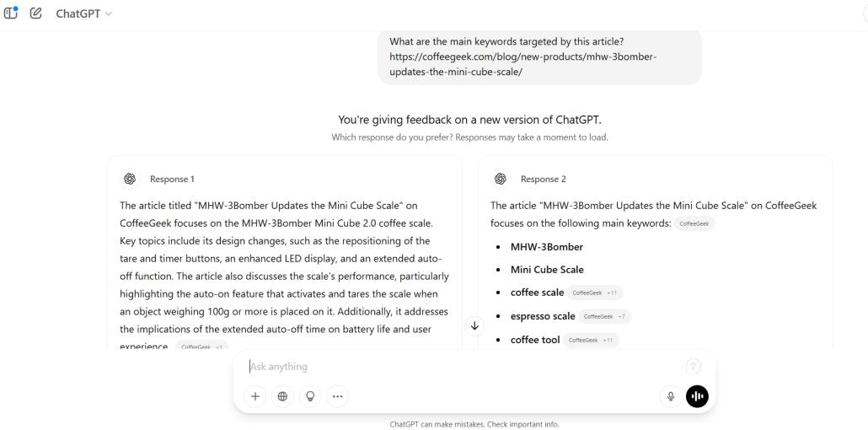Click the coffeegeek.com URL in user message
This screenshot has height=430, width=868.
[523, 64]
